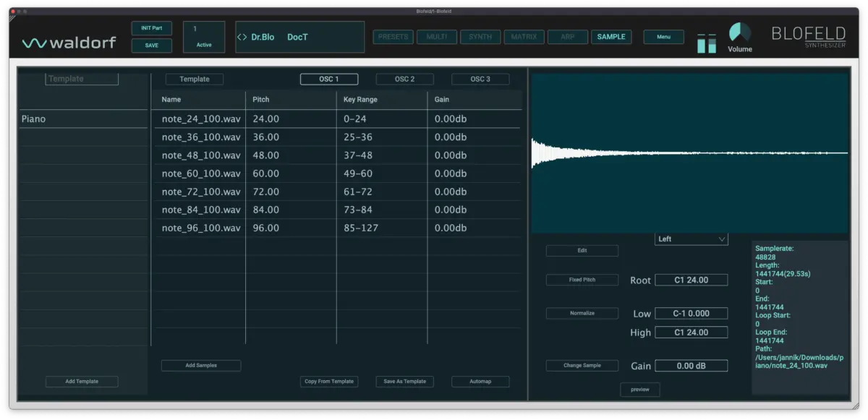The height and width of the screenshot is (420, 868).
Task: Open the Menu button
Action: coord(663,36)
